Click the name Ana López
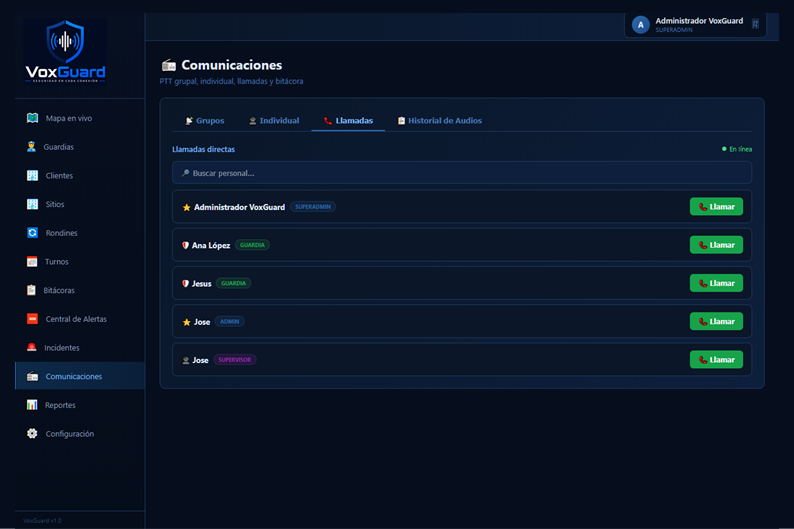 click(211, 246)
